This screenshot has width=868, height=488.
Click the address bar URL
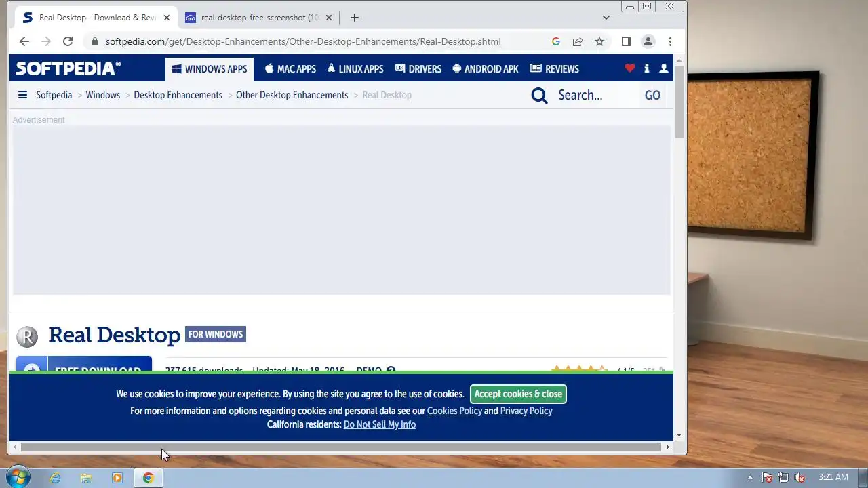[x=303, y=41]
